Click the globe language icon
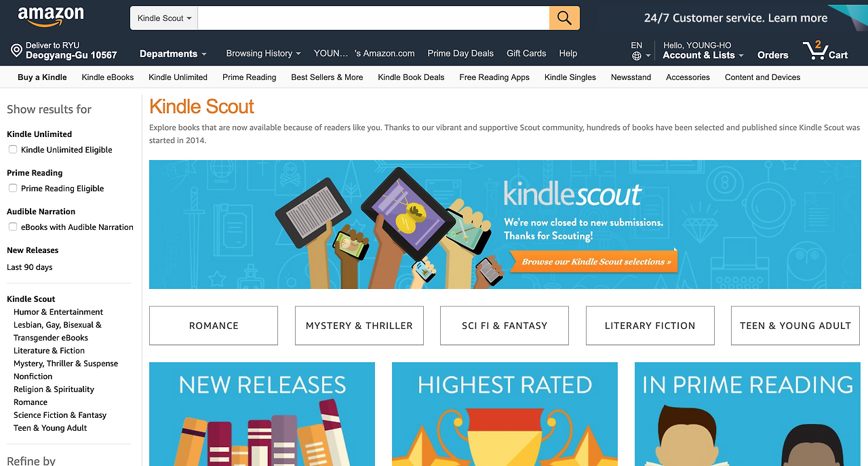 pos(636,56)
